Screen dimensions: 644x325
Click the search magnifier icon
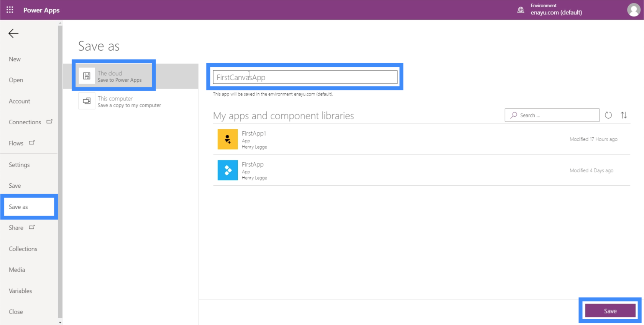coord(514,115)
